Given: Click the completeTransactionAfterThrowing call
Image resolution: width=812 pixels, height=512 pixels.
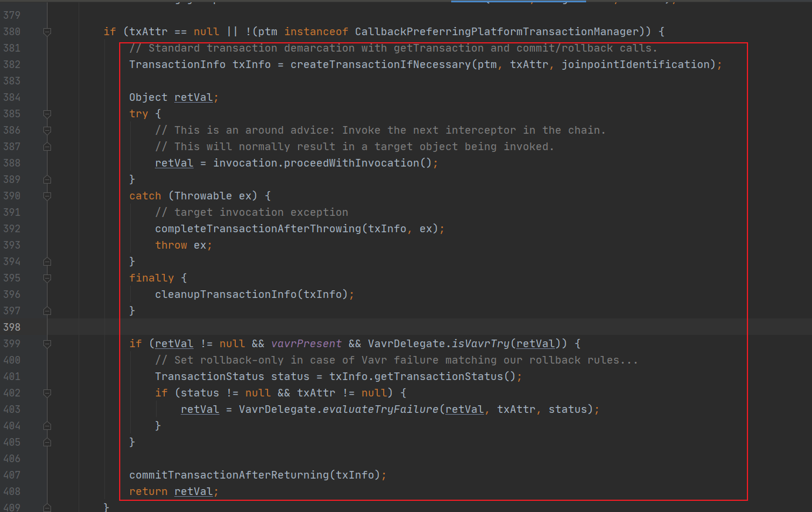Looking at the screenshot, I should click(x=258, y=229).
